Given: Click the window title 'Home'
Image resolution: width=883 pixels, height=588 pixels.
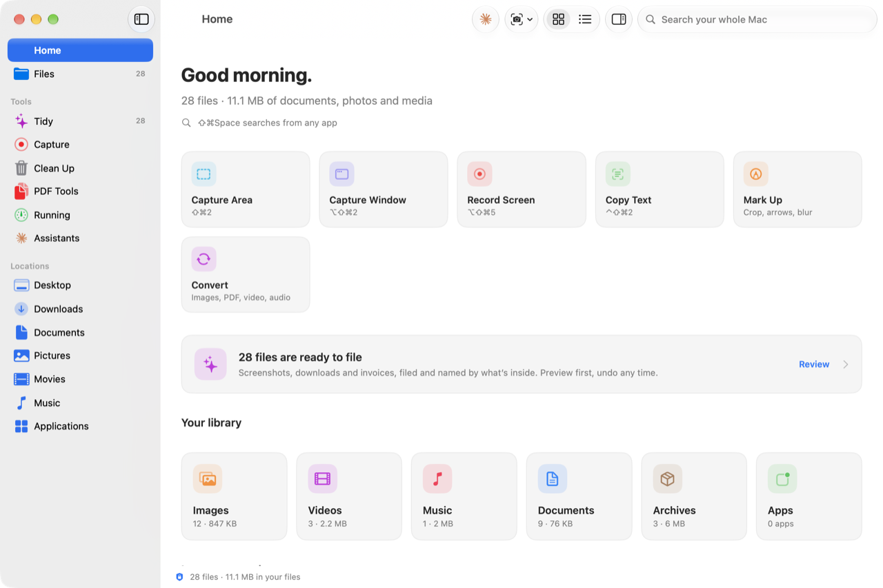Looking at the screenshot, I should 217,19.
